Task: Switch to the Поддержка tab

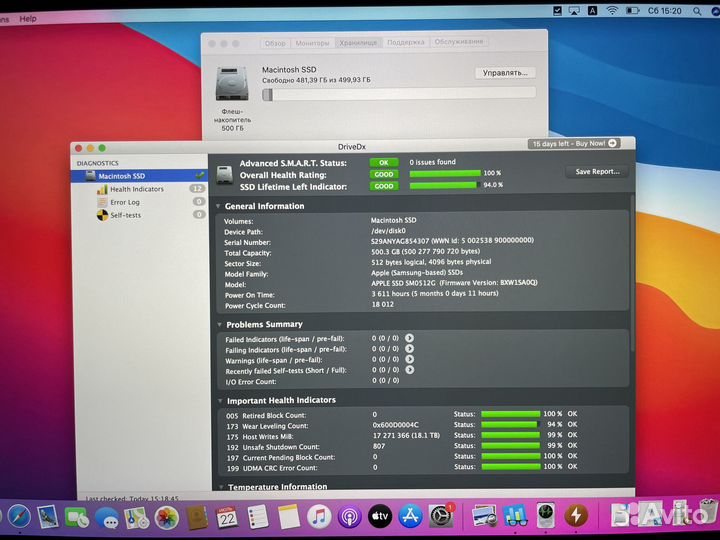Action: tap(405, 42)
